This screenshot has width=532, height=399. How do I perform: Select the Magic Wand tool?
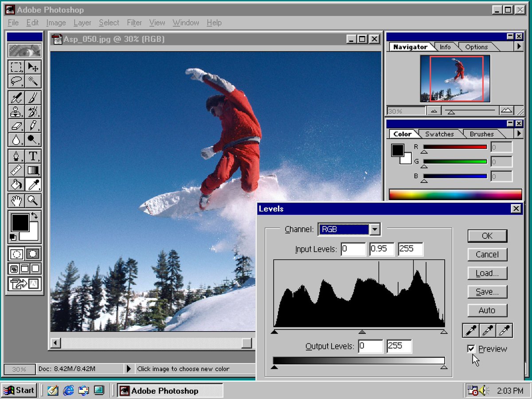[x=33, y=81]
